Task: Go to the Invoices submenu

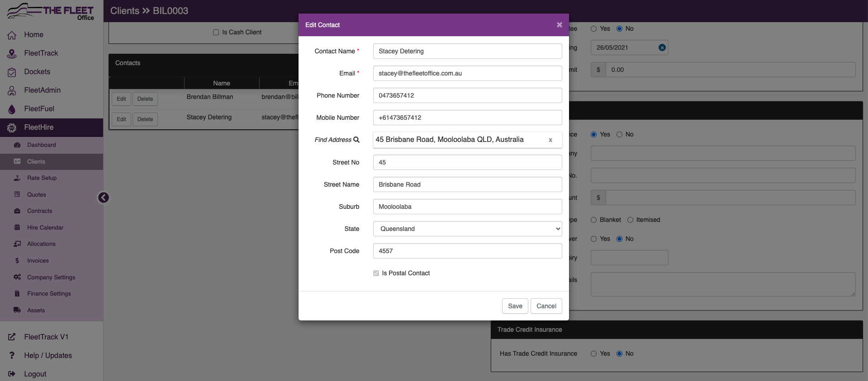Action: pos(52,261)
